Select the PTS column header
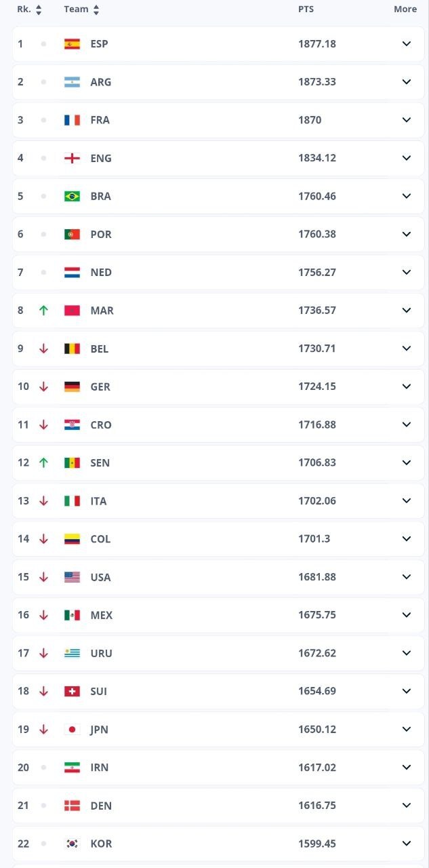The width and height of the screenshot is (429, 868). [306, 9]
